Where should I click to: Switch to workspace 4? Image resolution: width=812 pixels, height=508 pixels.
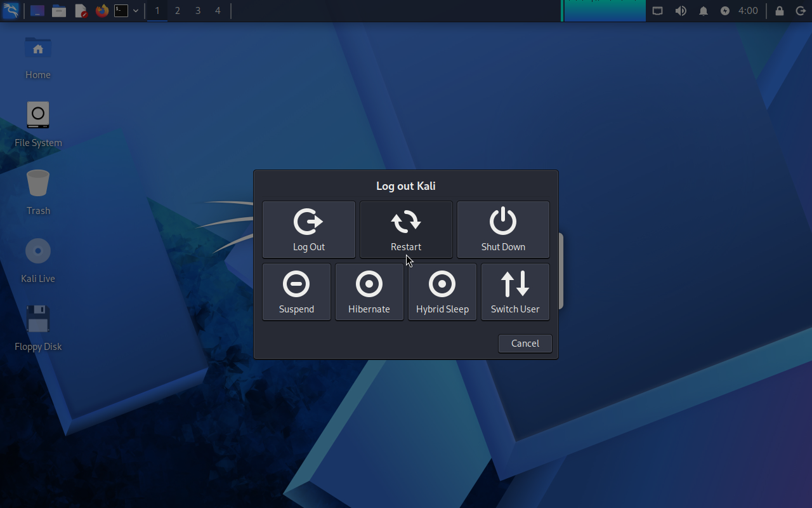tap(218, 11)
